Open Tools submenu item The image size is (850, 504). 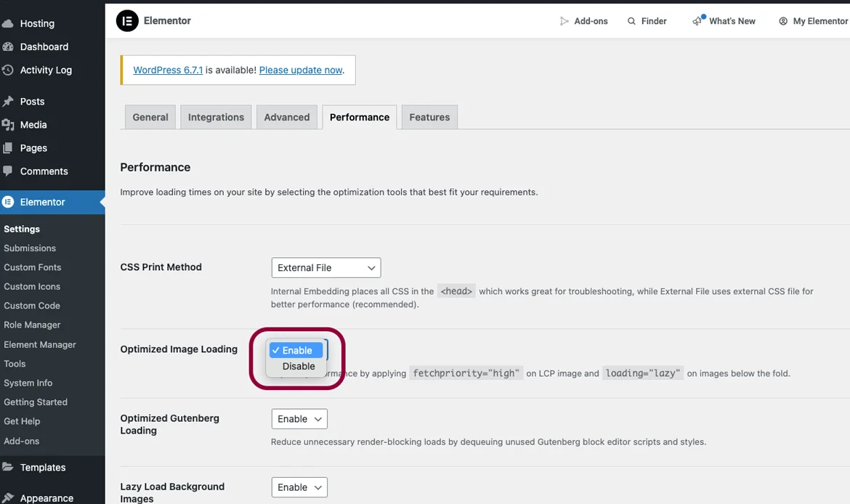pos(15,364)
